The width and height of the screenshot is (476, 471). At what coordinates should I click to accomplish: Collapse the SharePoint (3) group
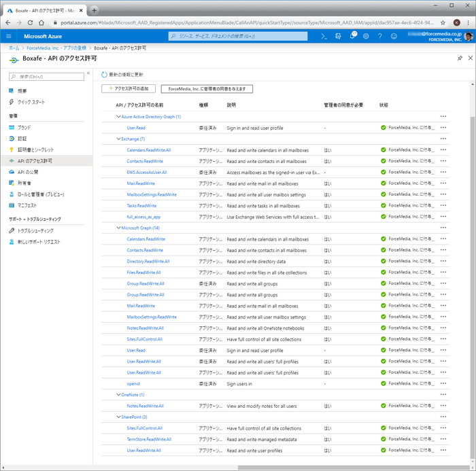[118, 417]
